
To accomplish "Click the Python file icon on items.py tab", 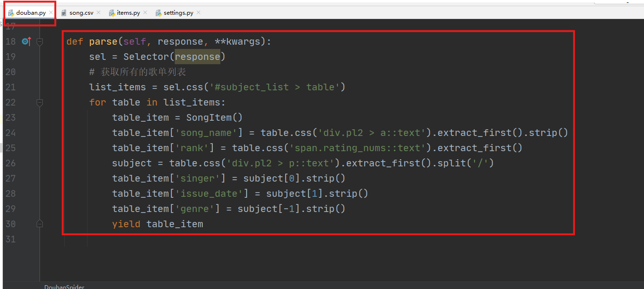I will click(x=111, y=13).
